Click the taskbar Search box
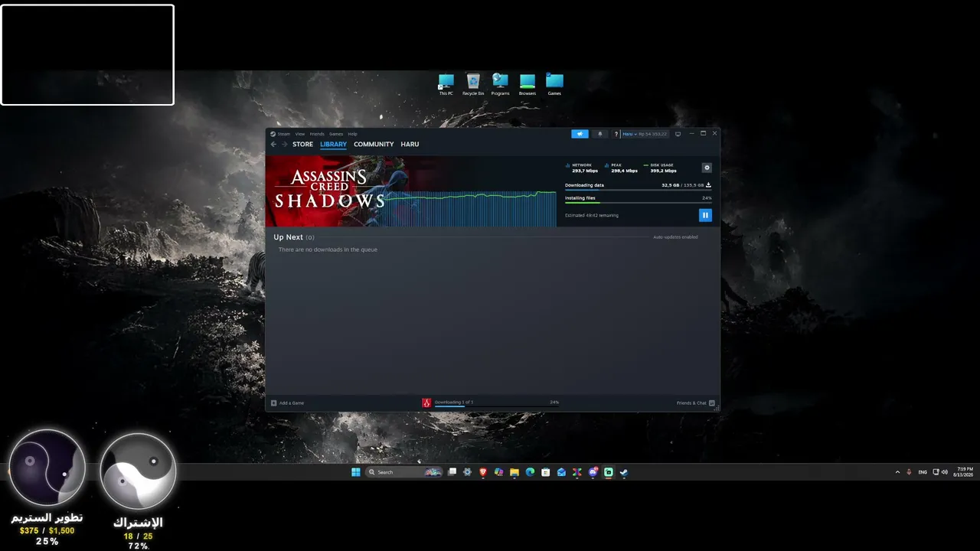Image resolution: width=980 pixels, height=551 pixels. pyautogui.click(x=404, y=472)
